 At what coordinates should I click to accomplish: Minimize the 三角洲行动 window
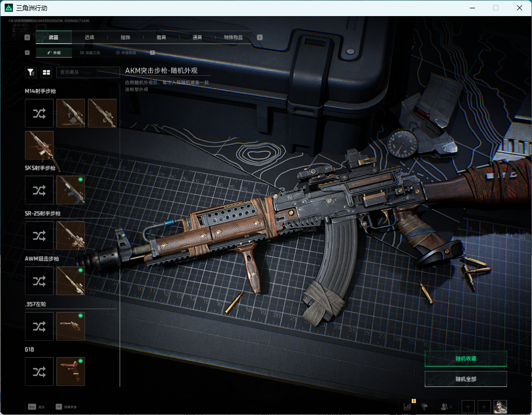pos(472,8)
